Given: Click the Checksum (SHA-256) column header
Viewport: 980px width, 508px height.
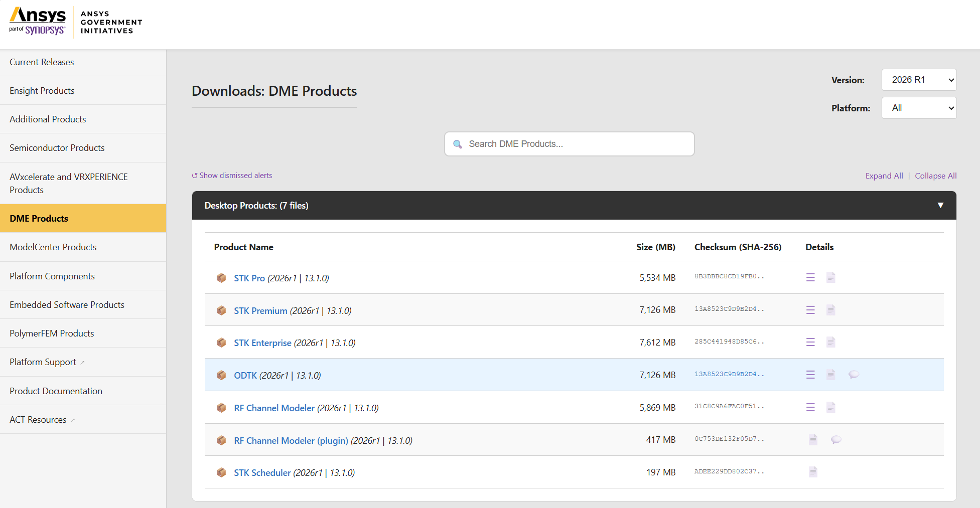Looking at the screenshot, I should click(738, 247).
